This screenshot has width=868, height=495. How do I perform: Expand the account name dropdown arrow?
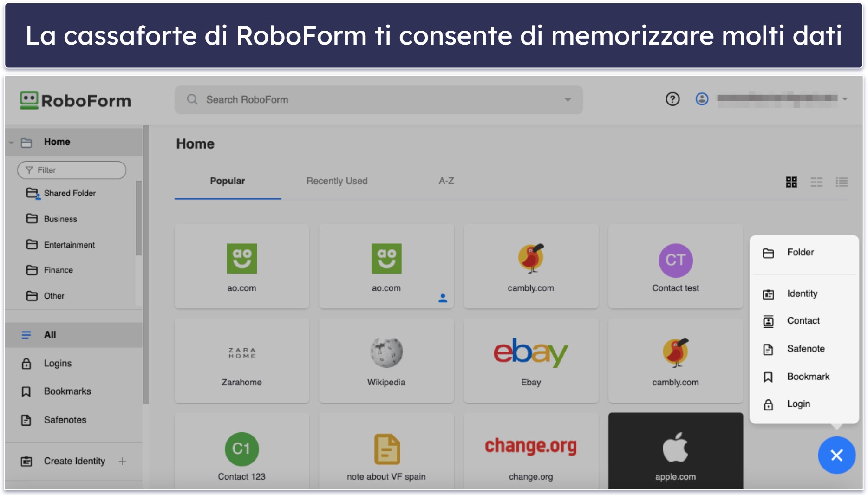[x=845, y=99]
